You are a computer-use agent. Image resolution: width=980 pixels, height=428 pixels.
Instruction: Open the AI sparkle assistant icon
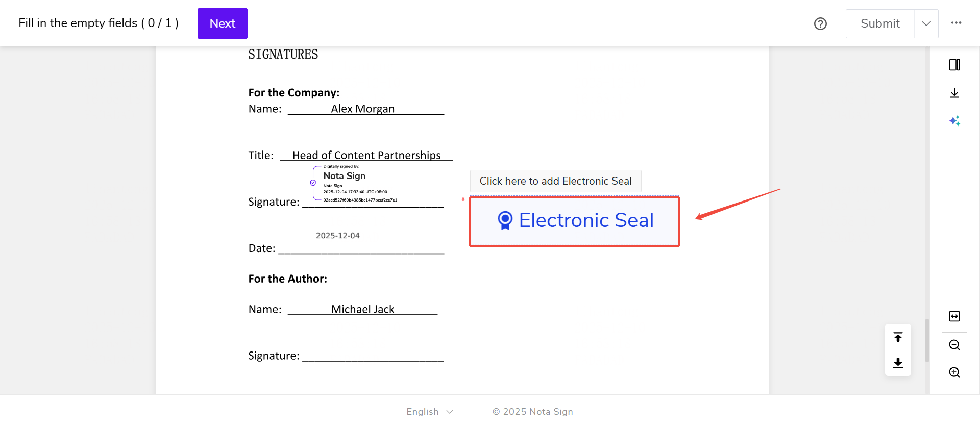click(x=954, y=121)
